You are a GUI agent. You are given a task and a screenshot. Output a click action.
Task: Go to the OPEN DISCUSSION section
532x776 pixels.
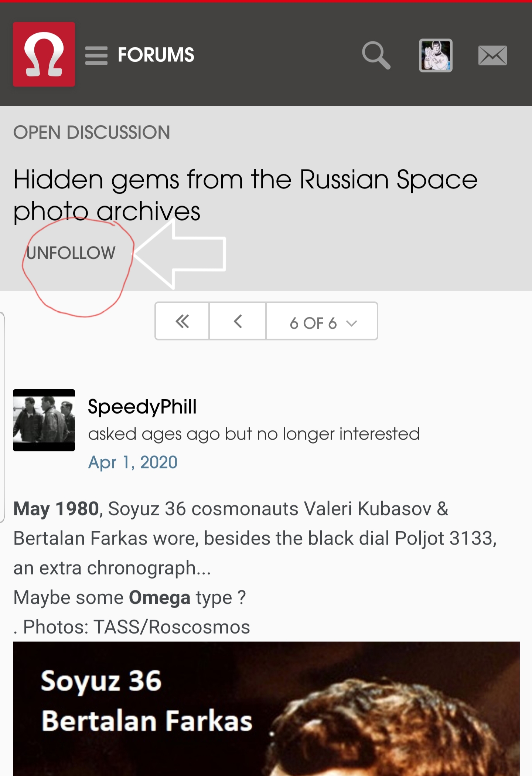pyautogui.click(x=92, y=132)
